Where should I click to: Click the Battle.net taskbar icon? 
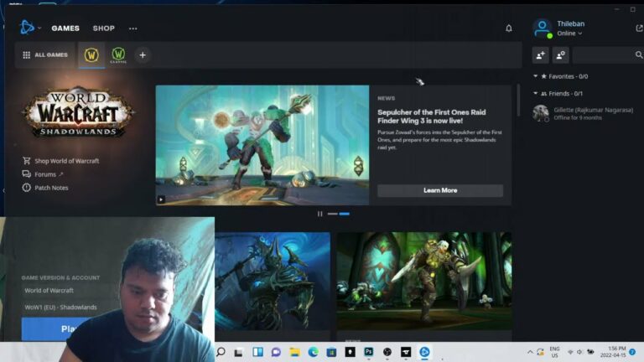click(424, 352)
